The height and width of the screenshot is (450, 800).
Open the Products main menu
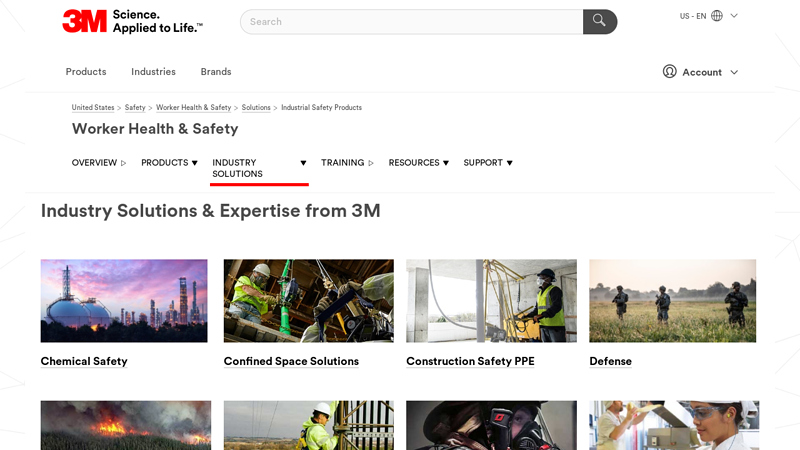pyautogui.click(x=86, y=72)
